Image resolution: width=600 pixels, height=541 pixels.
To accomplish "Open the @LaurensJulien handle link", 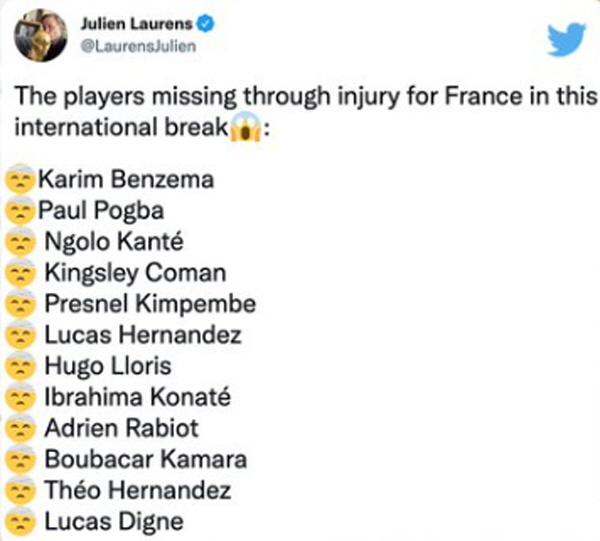I will (138, 46).
